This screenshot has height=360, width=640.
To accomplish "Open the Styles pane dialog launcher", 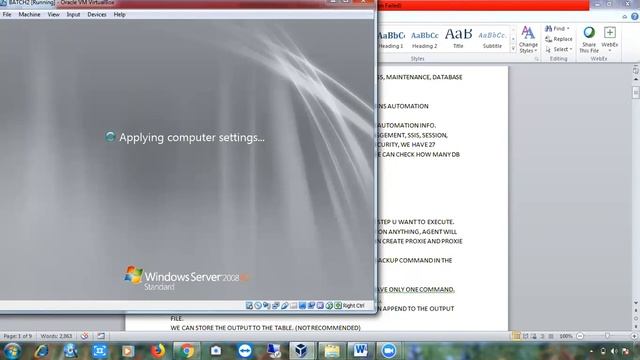I will pyautogui.click(x=537, y=59).
